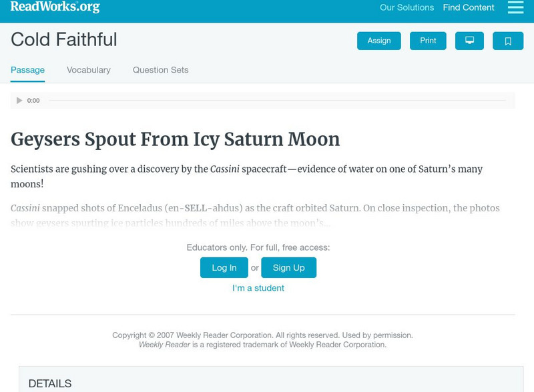Viewport: 534px width, 392px height.
Task: Click the Cold Faithful page title
Action: pos(64,39)
